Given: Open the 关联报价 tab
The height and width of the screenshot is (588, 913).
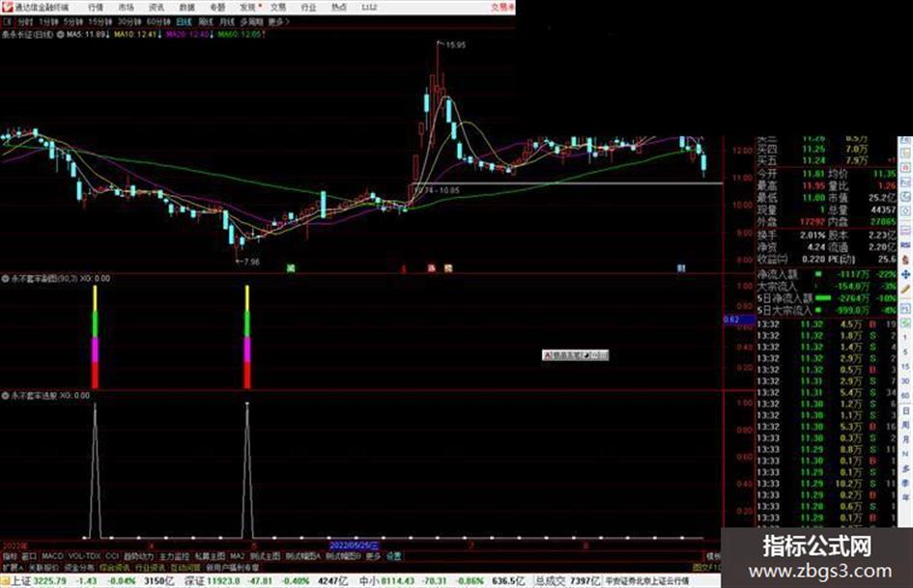Looking at the screenshot, I should pyautogui.click(x=43, y=567).
